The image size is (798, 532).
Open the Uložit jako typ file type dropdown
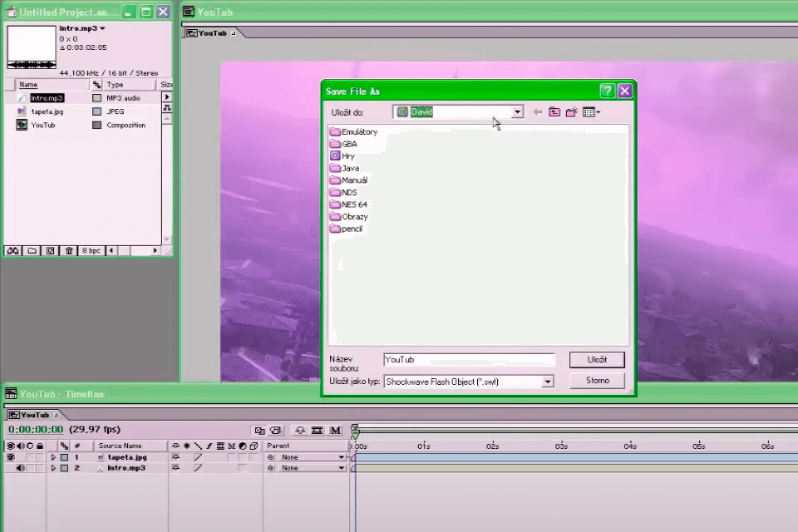[x=547, y=381]
